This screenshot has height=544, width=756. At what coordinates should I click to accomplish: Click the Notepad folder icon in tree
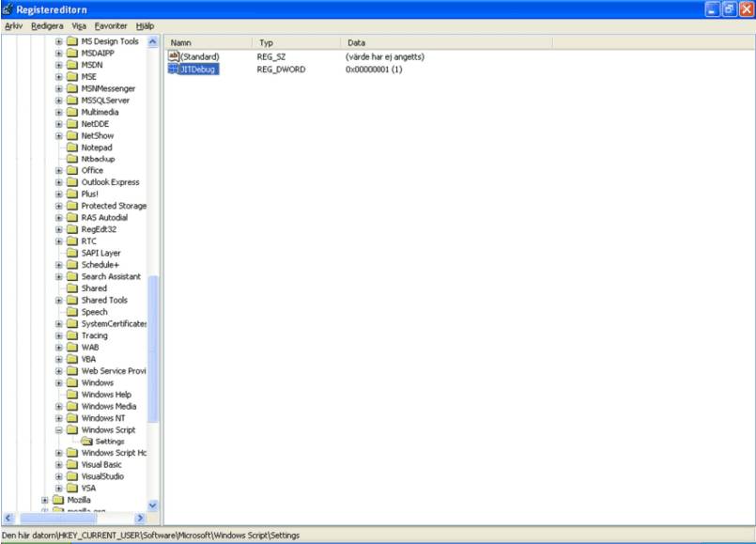click(72, 148)
